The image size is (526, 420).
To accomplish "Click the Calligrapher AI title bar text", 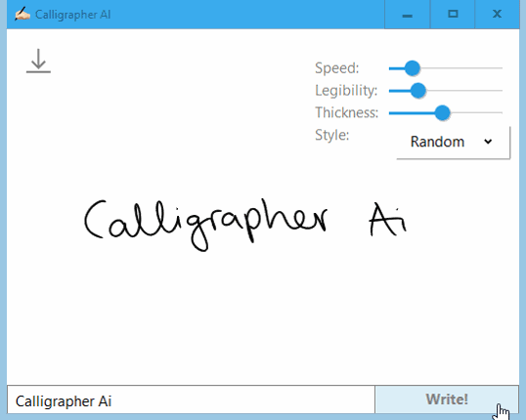I will [72, 15].
